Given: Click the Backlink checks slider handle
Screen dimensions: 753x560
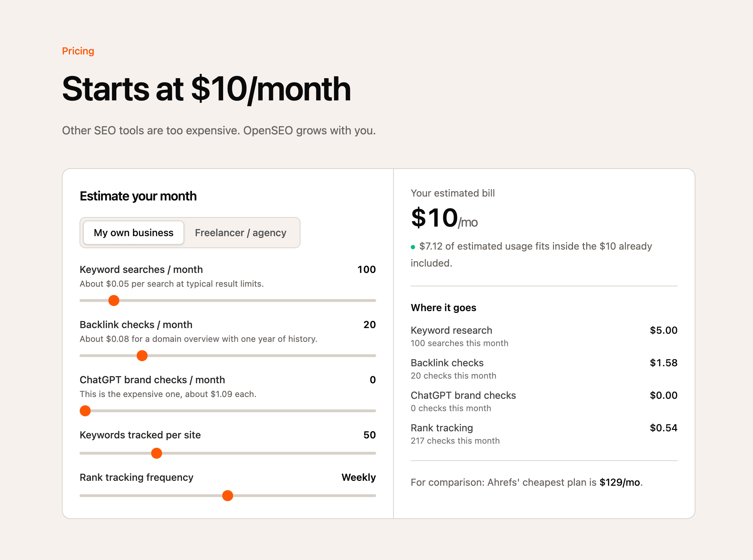Looking at the screenshot, I should [142, 356].
